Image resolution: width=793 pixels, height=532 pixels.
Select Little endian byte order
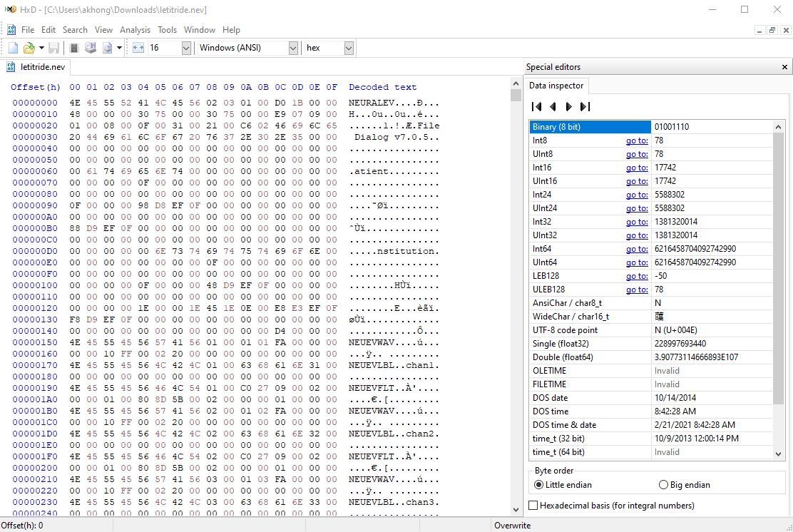coord(539,485)
